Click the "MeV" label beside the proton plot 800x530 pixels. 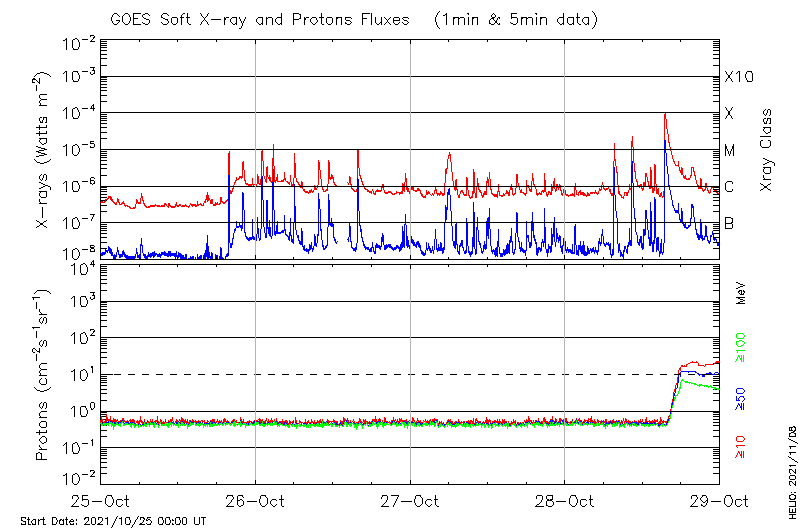point(742,292)
